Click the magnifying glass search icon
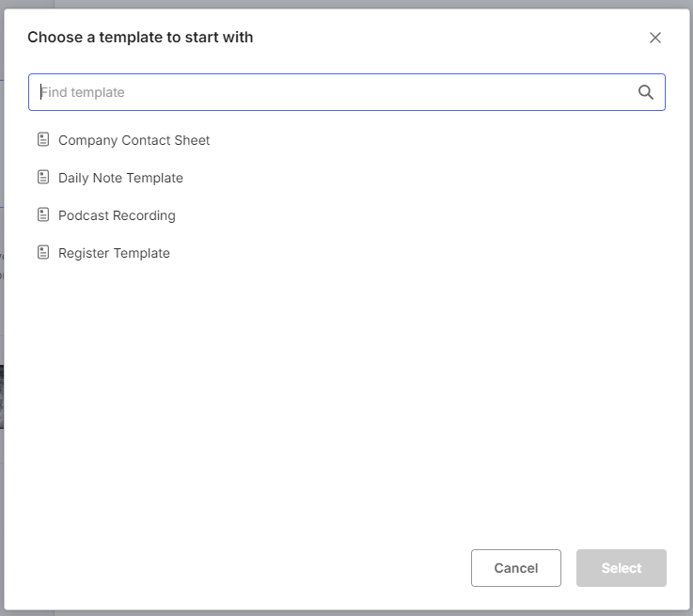This screenshot has width=693, height=616. [646, 92]
